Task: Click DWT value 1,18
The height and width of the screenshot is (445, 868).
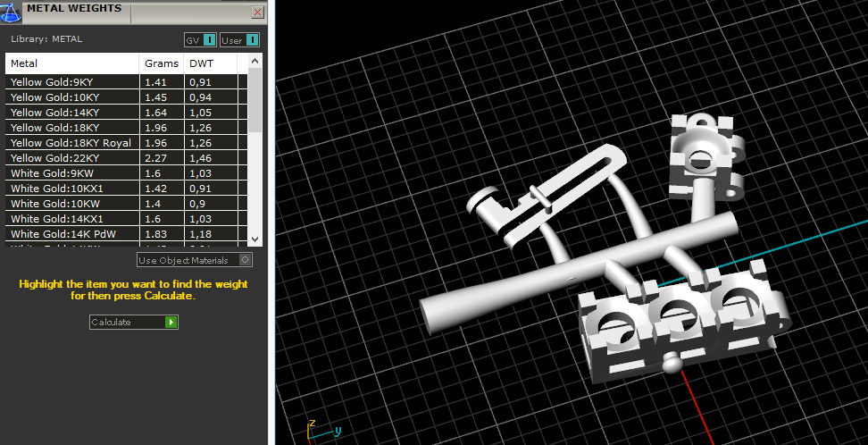Action: pos(200,234)
